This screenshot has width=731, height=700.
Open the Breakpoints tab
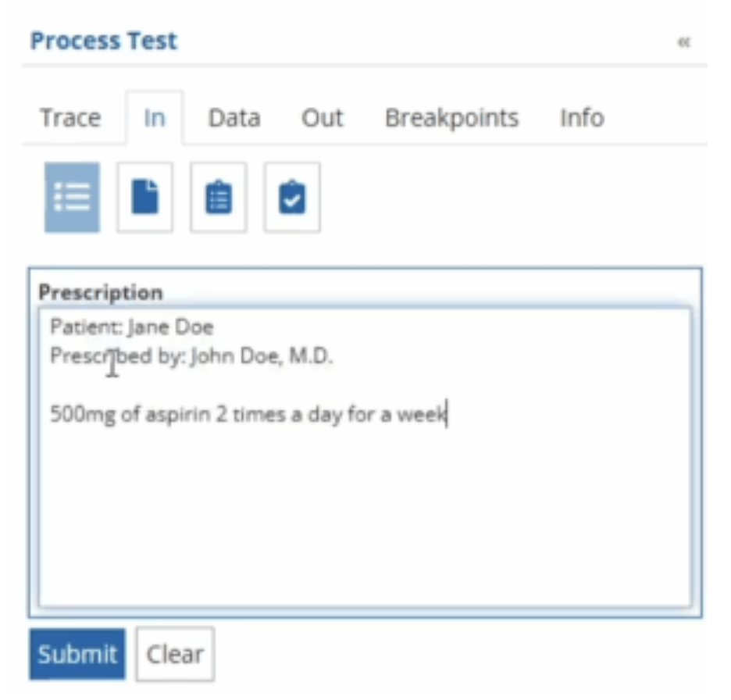point(451,119)
